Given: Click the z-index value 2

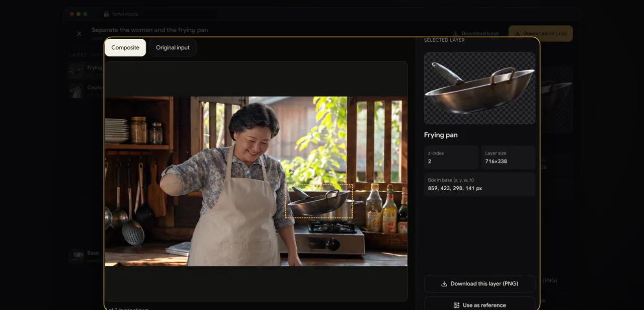Looking at the screenshot, I should pyautogui.click(x=430, y=162).
